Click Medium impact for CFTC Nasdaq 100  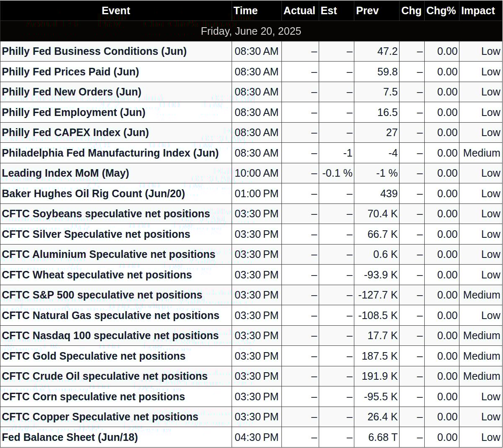click(x=482, y=336)
